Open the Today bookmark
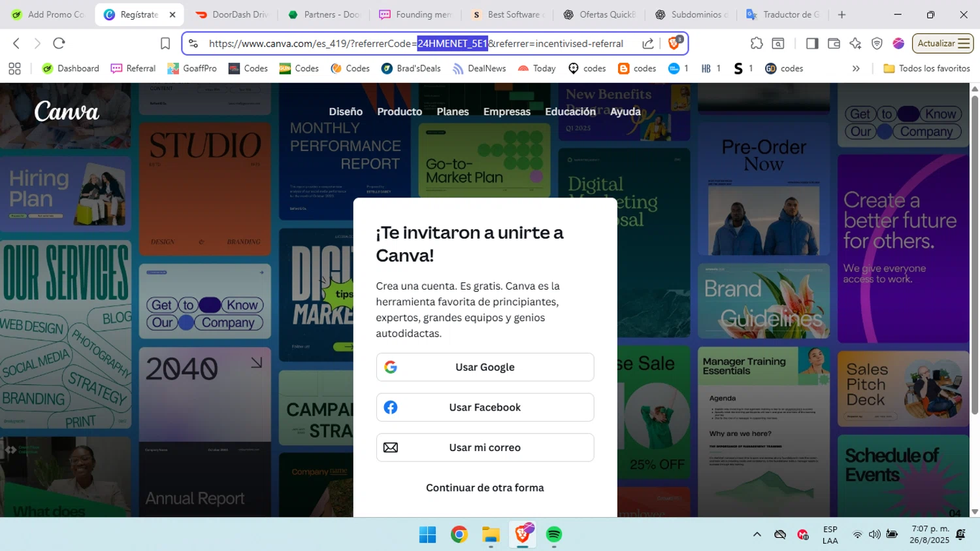Image resolution: width=980 pixels, height=551 pixels. (x=536, y=68)
